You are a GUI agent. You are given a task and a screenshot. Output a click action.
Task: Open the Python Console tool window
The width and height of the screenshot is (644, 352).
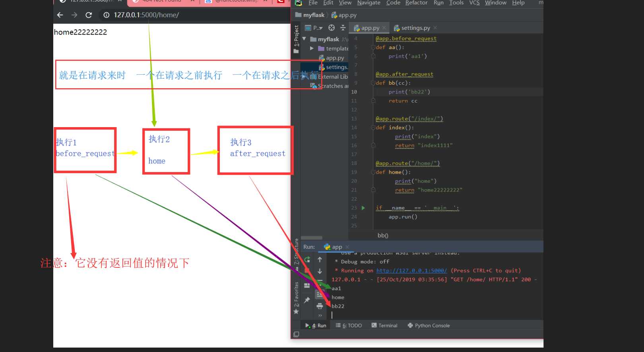tap(429, 325)
